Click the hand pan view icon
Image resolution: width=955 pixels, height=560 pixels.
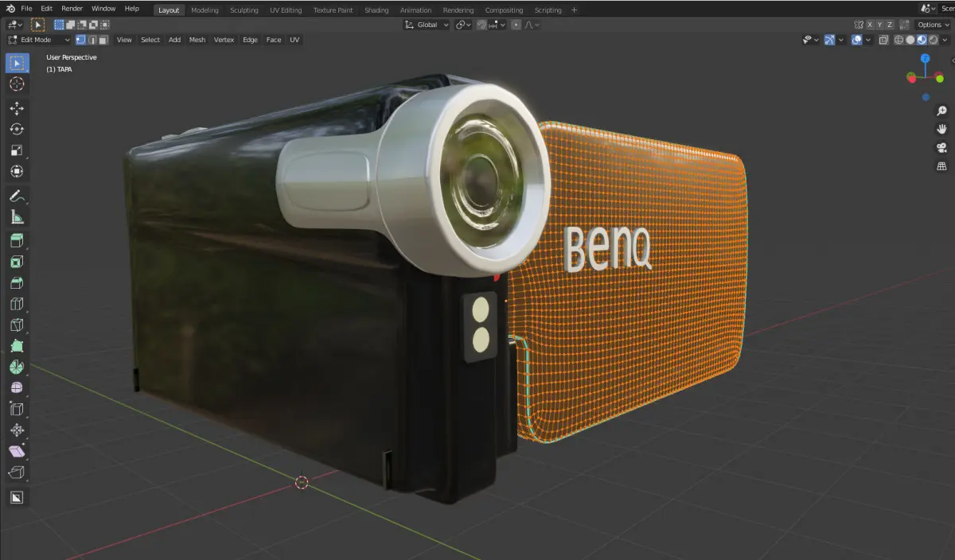tap(941, 129)
